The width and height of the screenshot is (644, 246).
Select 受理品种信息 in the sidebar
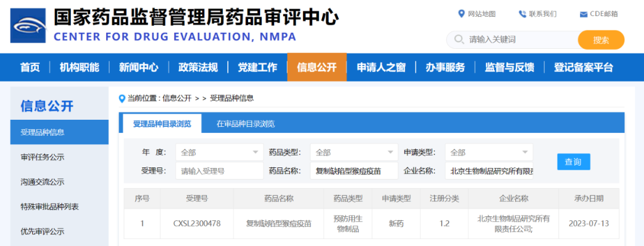[x=60, y=132]
